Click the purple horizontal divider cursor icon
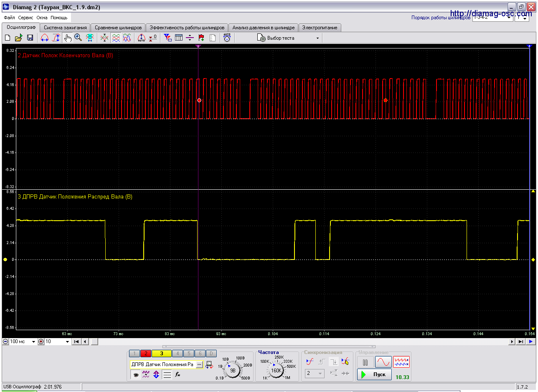The height and width of the screenshot is (392, 538). point(190,38)
